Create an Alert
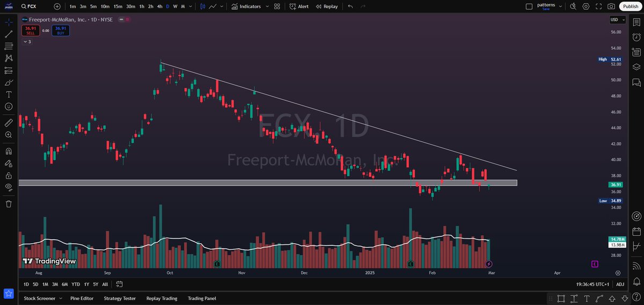This screenshot has width=644, height=305. 299,6
